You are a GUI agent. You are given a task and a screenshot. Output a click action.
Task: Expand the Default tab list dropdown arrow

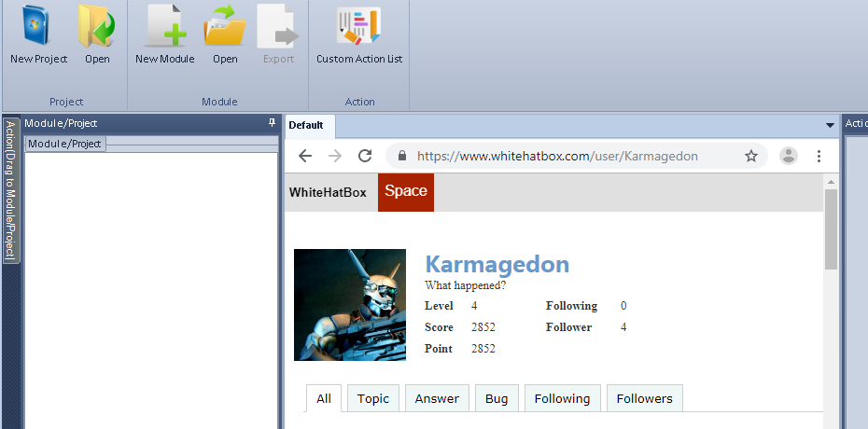coord(830,125)
